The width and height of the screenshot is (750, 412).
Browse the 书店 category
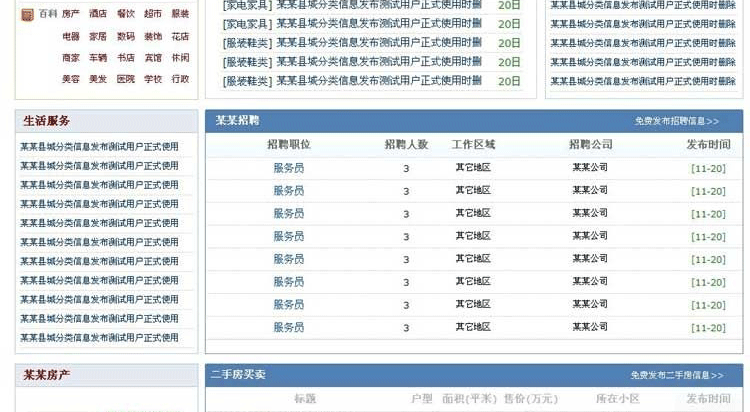126,58
